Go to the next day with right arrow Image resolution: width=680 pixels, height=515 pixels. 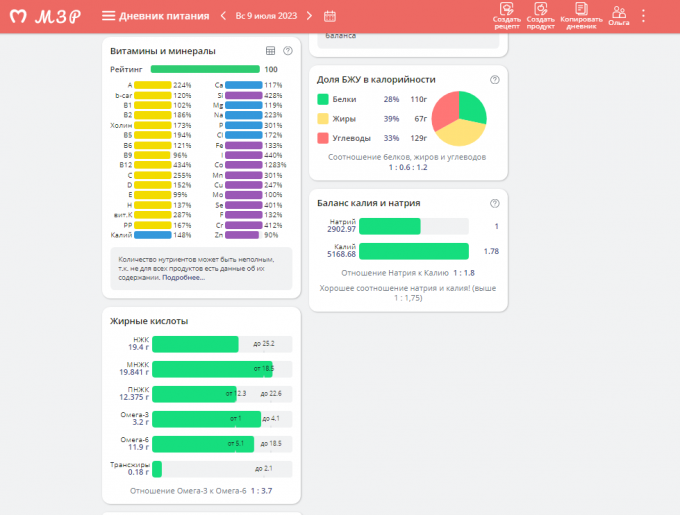[x=309, y=16]
